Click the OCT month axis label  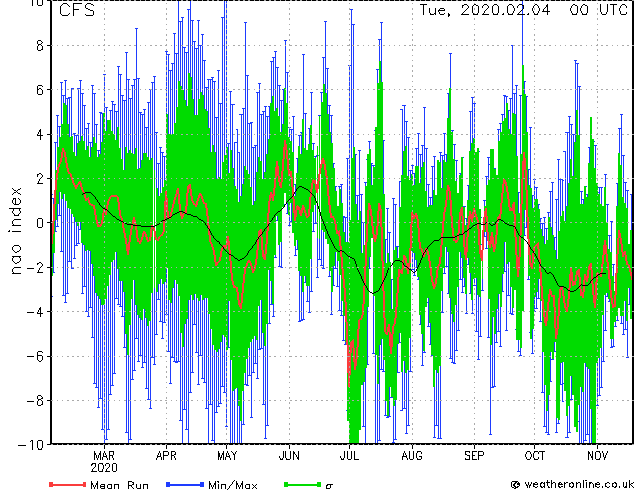(x=535, y=456)
